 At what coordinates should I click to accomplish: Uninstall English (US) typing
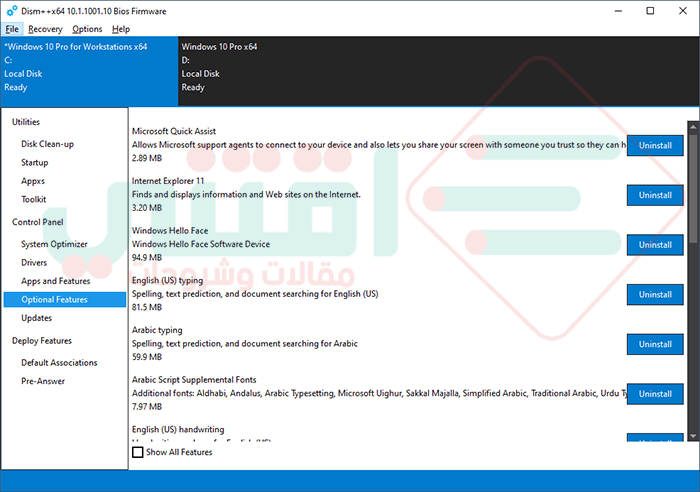[x=655, y=295]
